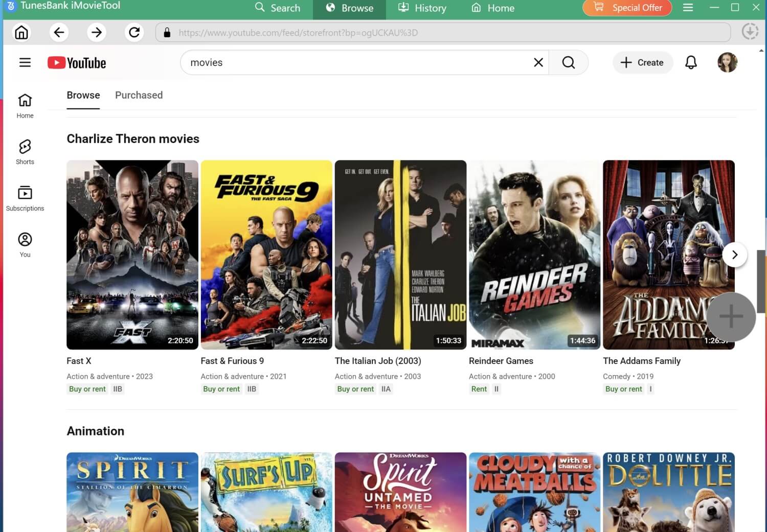Click the TunesBank home icon in toolbar
767x532 pixels.
[21, 33]
